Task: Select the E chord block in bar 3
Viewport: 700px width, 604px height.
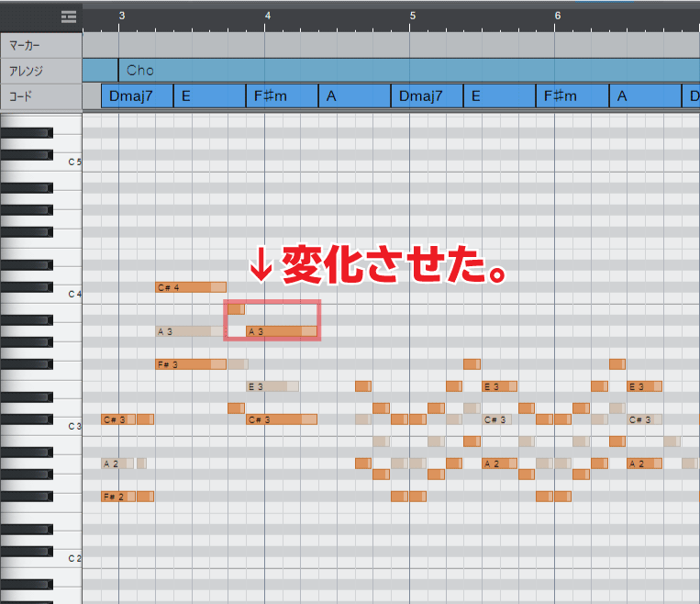Action: click(x=209, y=96)
